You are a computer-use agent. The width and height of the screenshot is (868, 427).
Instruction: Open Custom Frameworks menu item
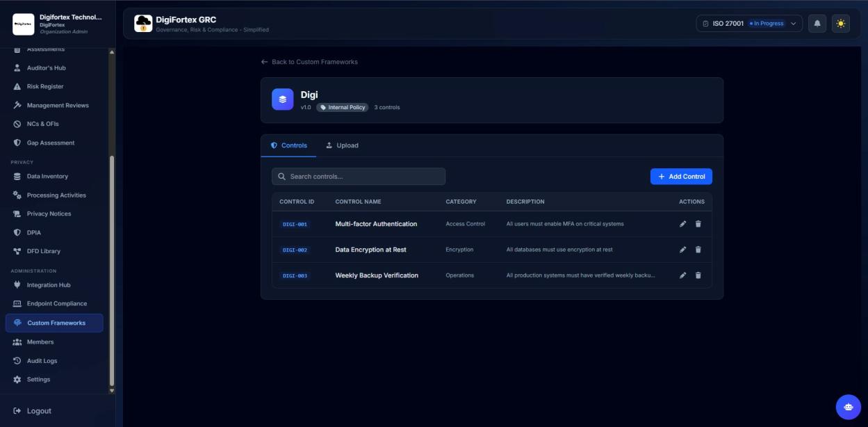(54, 323)
